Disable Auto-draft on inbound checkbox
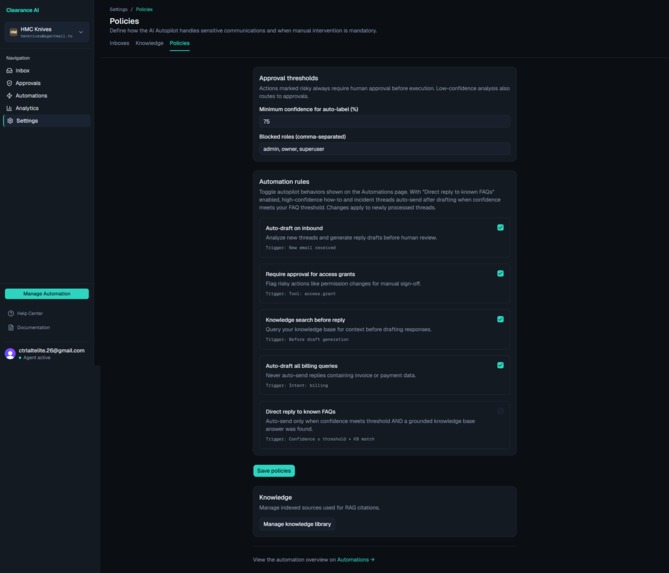Image resolution: width=669 pixels, height=573 pixels. (500, 227)
